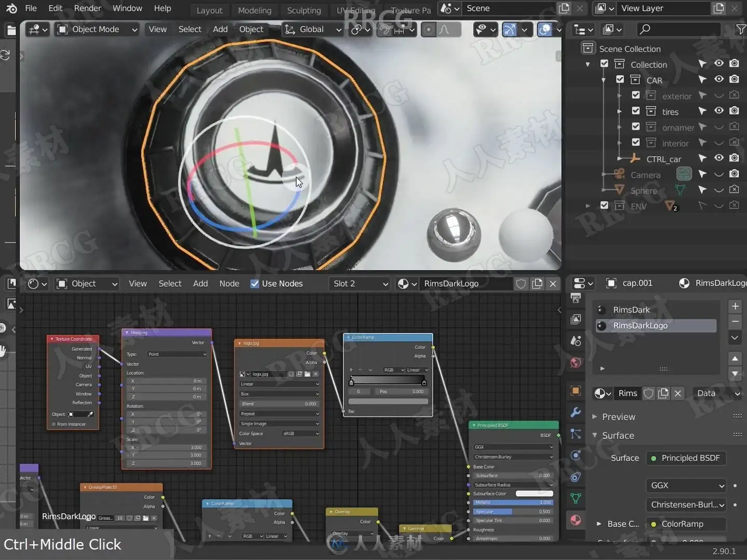The image size is (747, 560).
Task: Hide CTRL_car using its eye icon
Action: (x=719, y=158)
